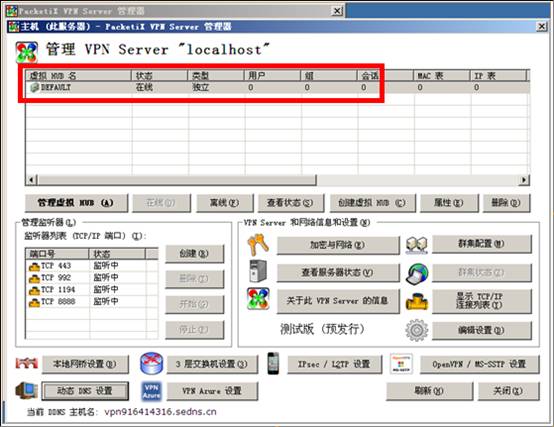This screenshot has width=554, height=427.
Task: Open 群集配置 button
Action: [x=482, y=244]
